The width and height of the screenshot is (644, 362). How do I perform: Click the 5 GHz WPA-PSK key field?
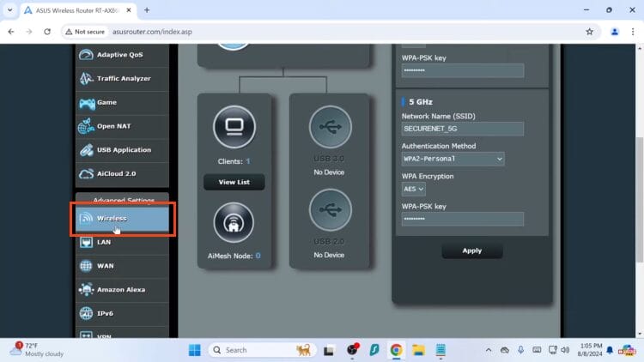point(463,219)
